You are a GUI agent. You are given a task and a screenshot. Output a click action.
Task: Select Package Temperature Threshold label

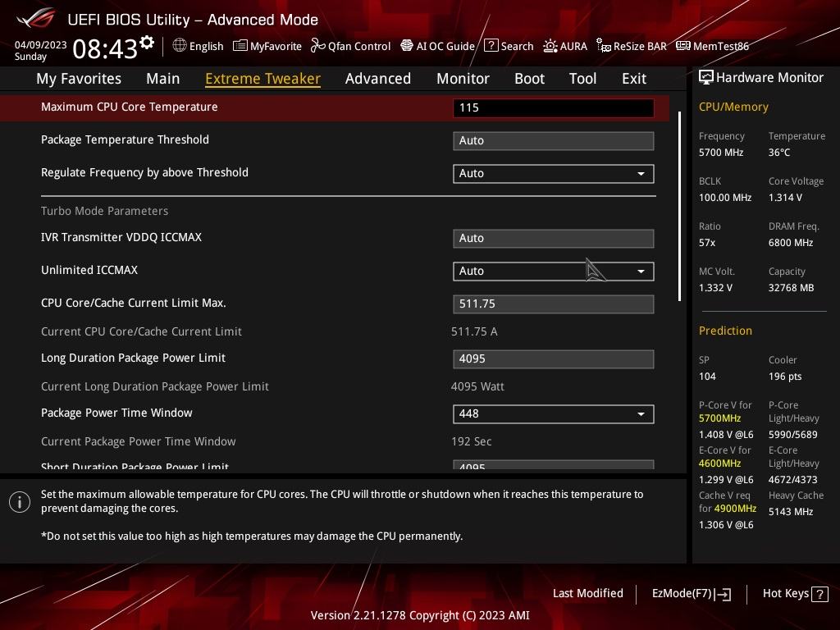click(125, 139)
